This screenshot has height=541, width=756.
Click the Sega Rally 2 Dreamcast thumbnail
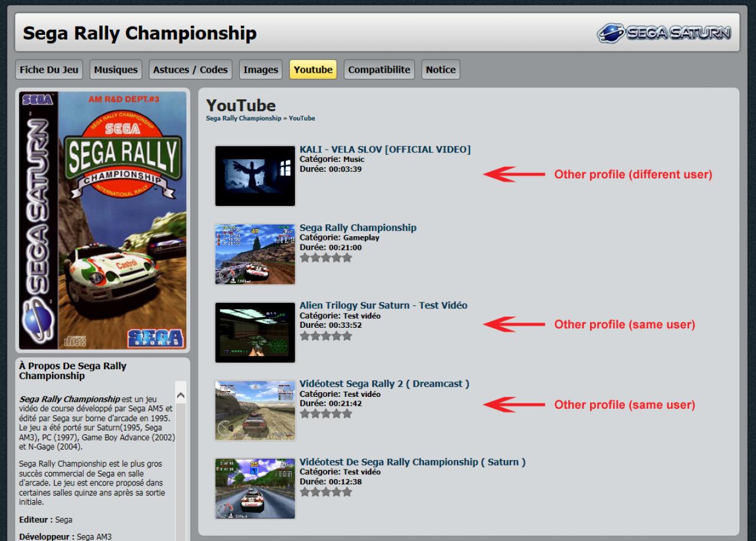click(x=255, y=410)
